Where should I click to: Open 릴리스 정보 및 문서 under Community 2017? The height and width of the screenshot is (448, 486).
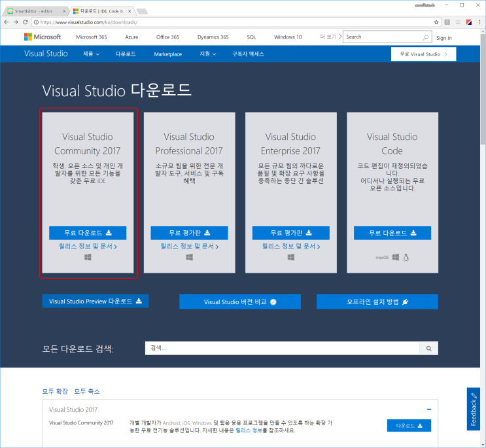88,247
